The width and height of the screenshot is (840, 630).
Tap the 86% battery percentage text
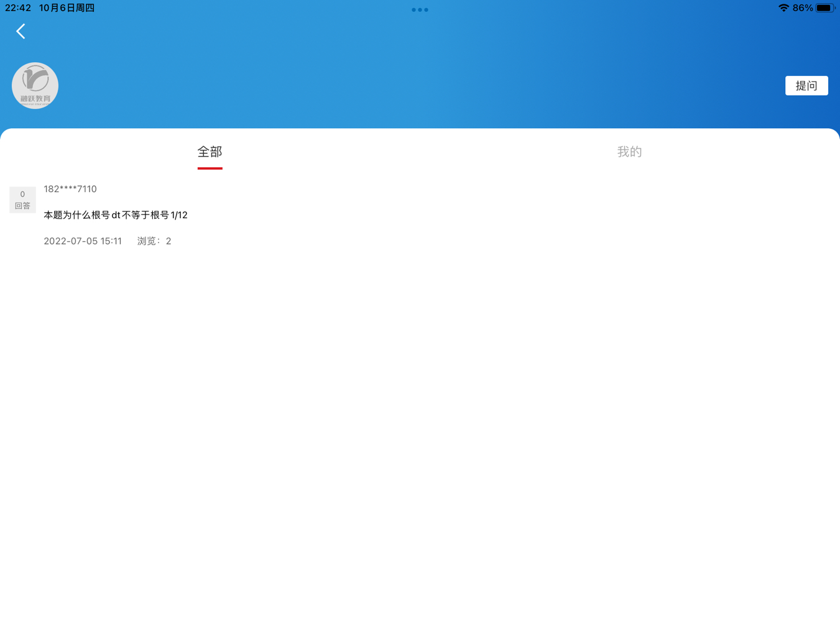pos(802,8)
